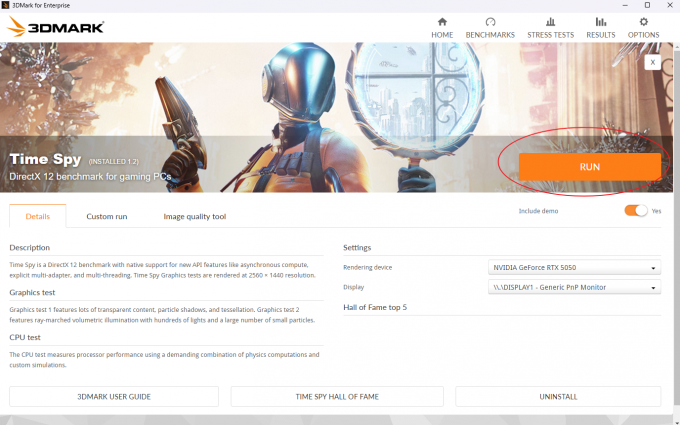Open the Home section icon

442,22
